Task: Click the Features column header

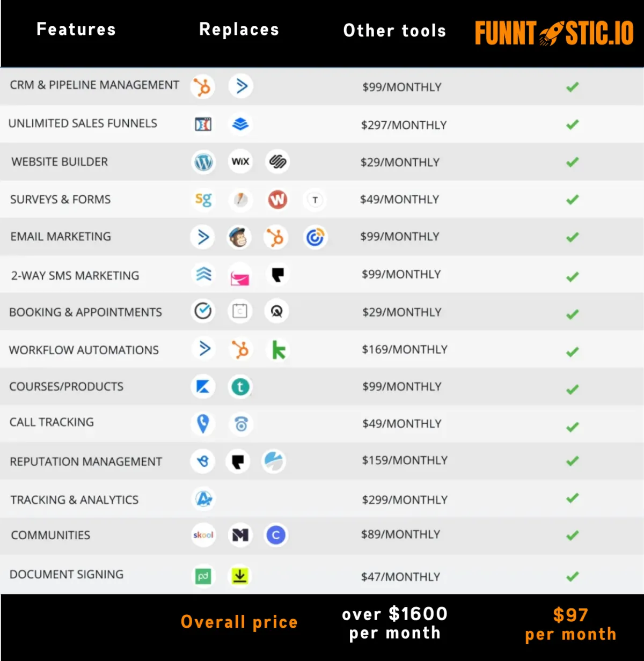Action: [76, 30]
